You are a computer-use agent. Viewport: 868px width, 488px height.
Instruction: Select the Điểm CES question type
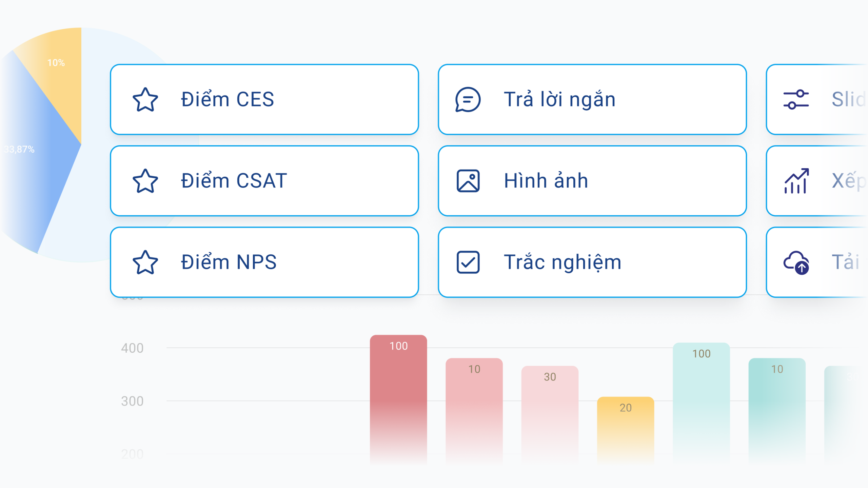point(264,100)
